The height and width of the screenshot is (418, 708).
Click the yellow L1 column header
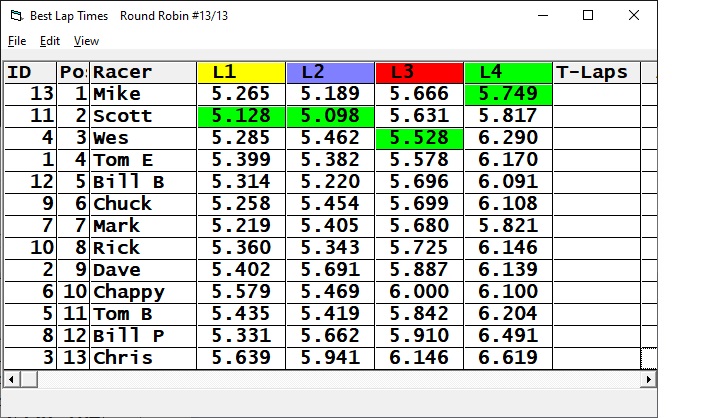(241, 72)
